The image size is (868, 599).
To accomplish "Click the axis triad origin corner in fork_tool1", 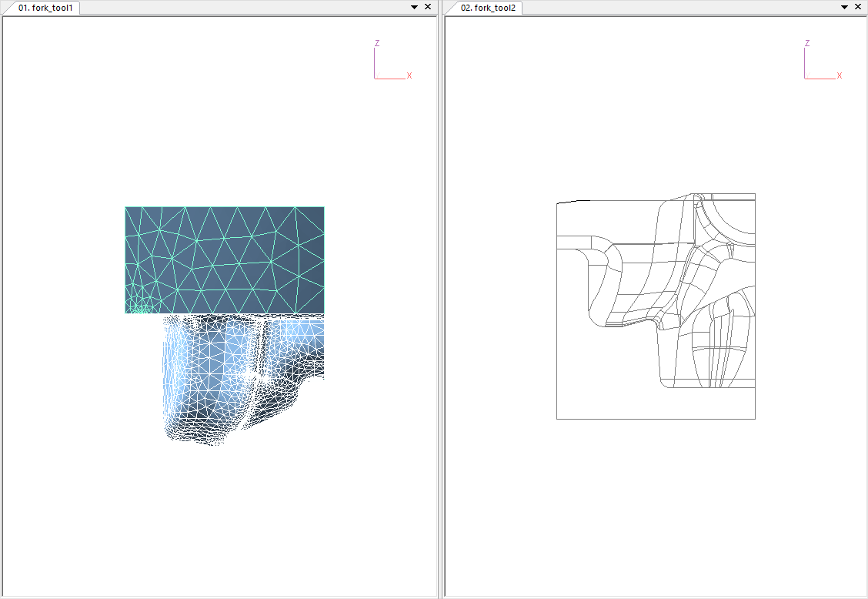I will (375, 78).
